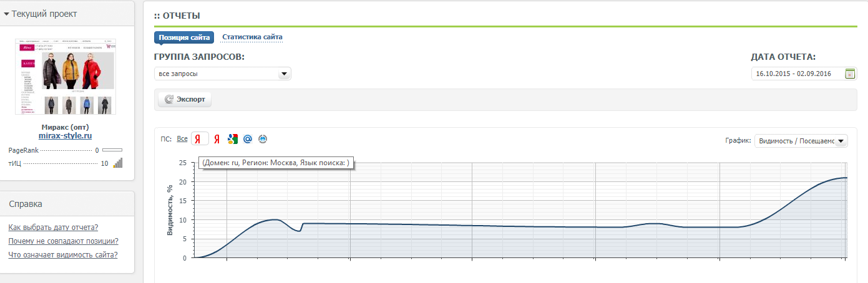This screenshot has height=283, width=868.
Task: Open the График 'Видимость / Посещаемость' dropdown
Action: 801,141
